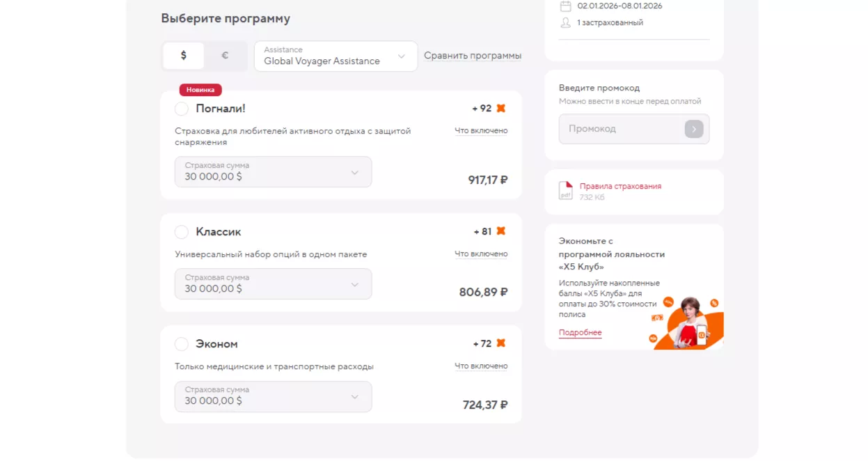Click the orange bonus icon beside +72
This screenshot has width=868, height=461.
pos(500,343)
